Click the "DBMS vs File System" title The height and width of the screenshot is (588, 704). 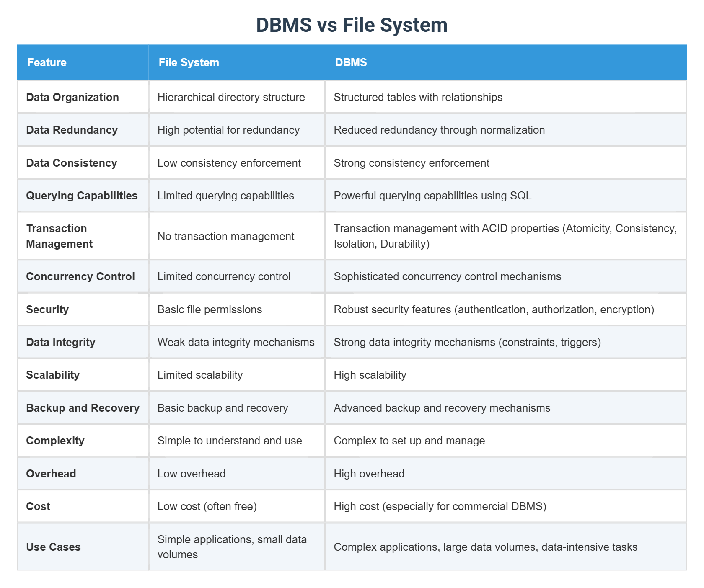click(352, 25)
